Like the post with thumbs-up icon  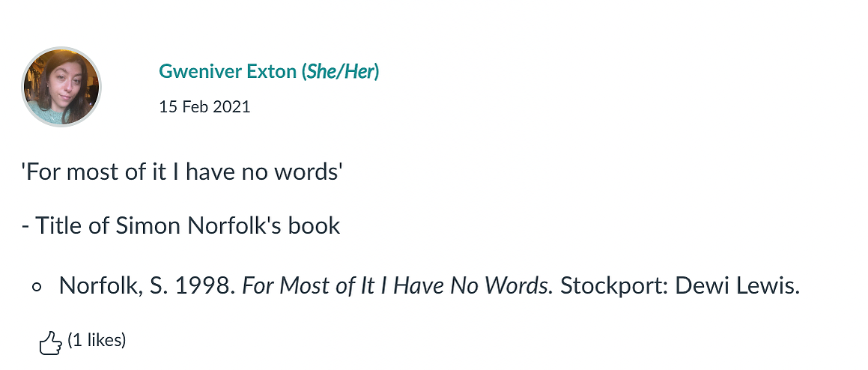(50, 342)
